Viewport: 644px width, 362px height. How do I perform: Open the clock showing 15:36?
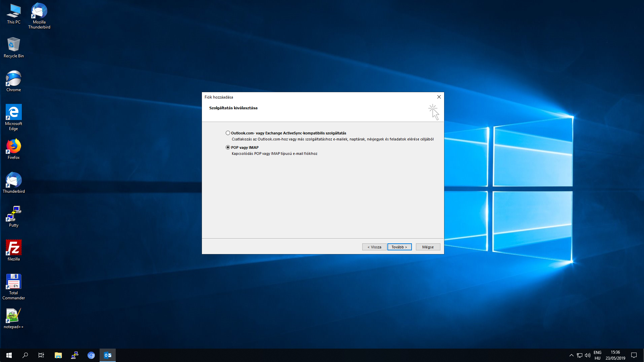tap(615, 355)
